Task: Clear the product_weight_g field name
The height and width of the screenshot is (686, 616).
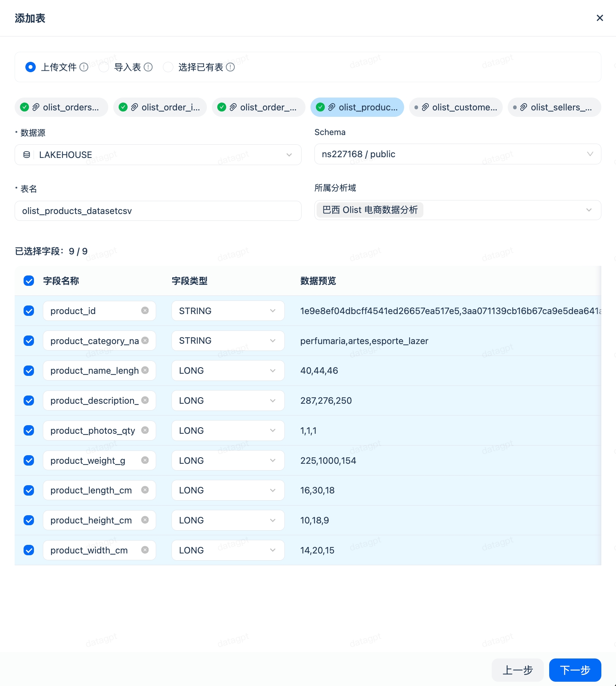Action: point(145,460)
